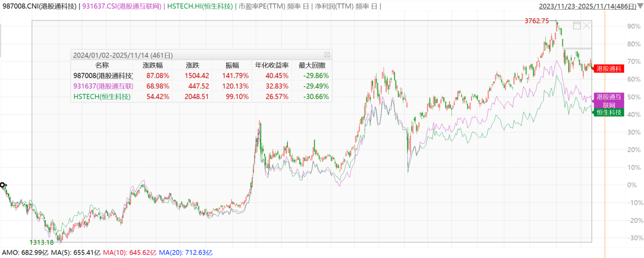Click the 3762.75 peak price label

tap(536, 21)
